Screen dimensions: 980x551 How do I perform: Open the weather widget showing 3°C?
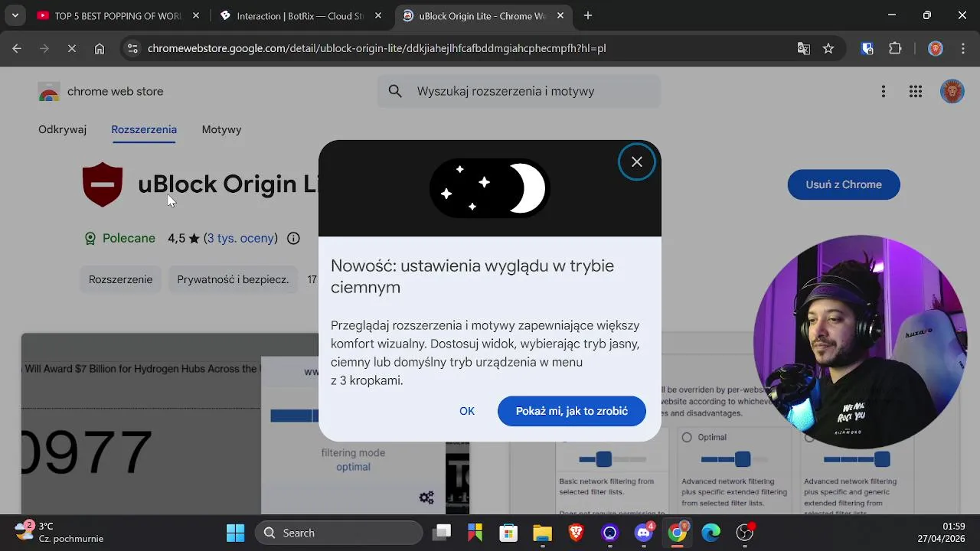[x=59, y=532]
